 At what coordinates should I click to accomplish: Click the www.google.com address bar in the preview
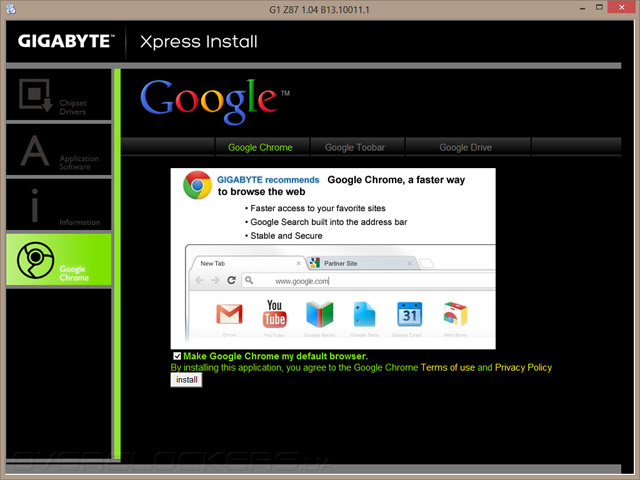pos(367,281)
